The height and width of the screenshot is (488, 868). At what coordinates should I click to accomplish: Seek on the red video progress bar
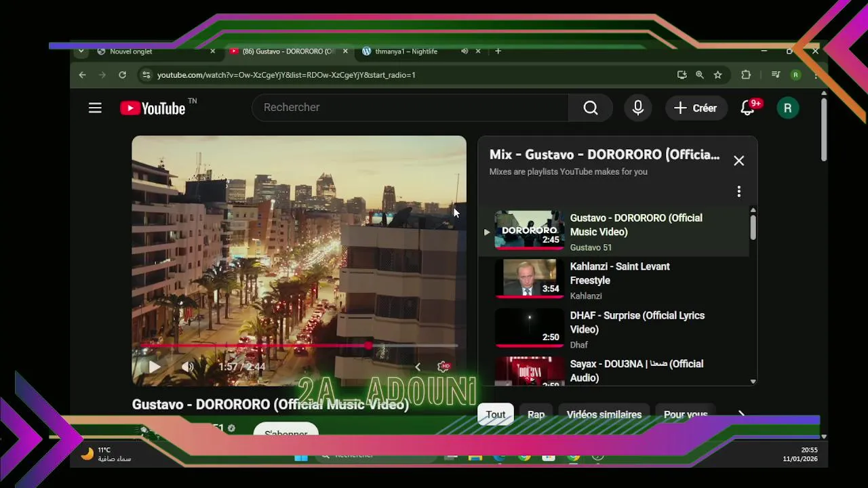[x=299, y=346]
